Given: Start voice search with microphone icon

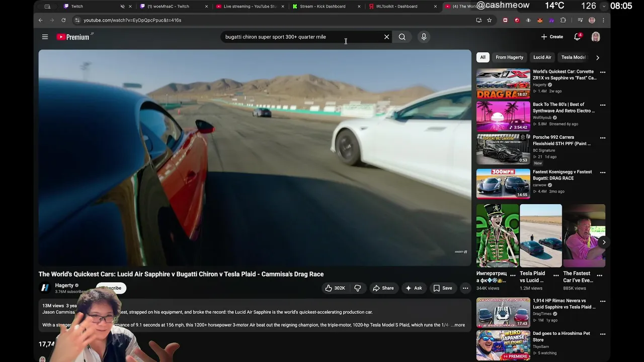Looking at the screenshot, I should [424, 37].
